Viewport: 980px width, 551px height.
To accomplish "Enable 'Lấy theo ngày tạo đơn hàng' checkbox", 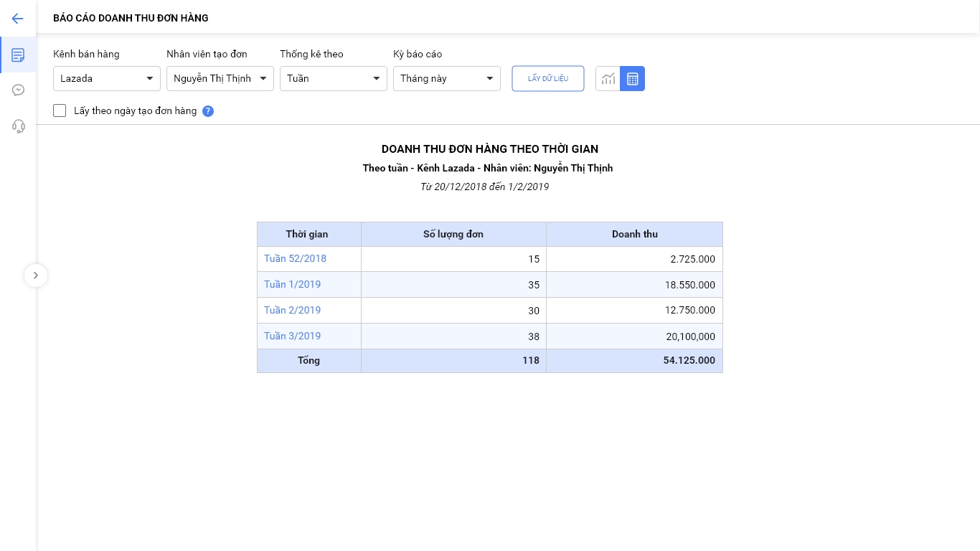I will pyautogui.click(x=60, y=110).
